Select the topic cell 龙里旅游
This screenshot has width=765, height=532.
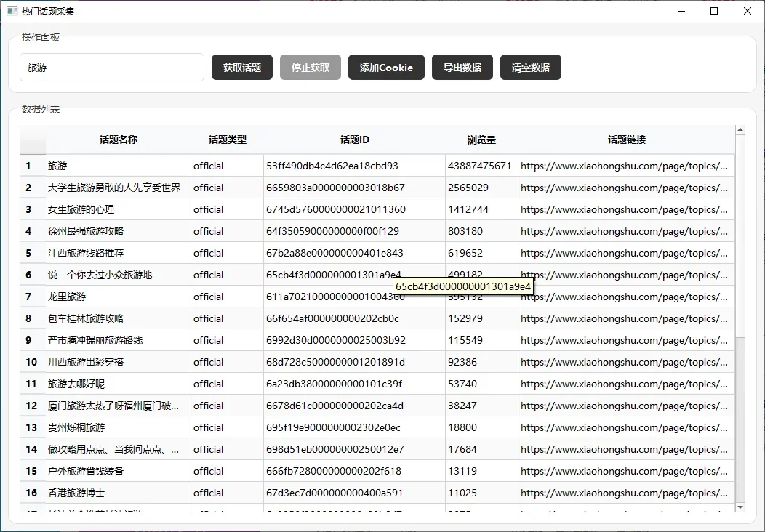coord(118,297)
